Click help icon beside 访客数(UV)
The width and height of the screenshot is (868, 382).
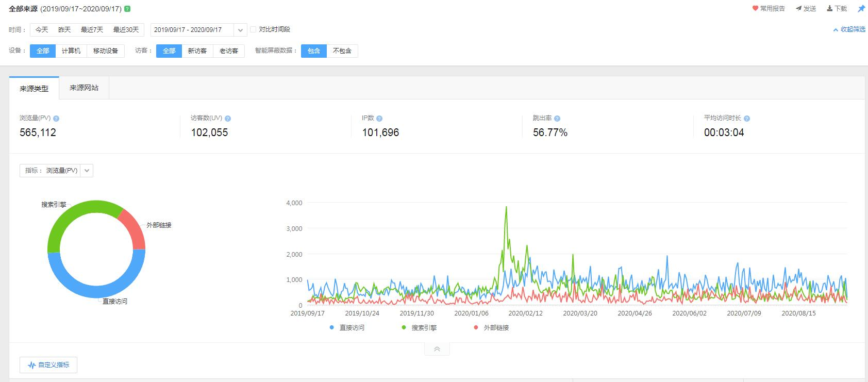[x=228, y=119]
